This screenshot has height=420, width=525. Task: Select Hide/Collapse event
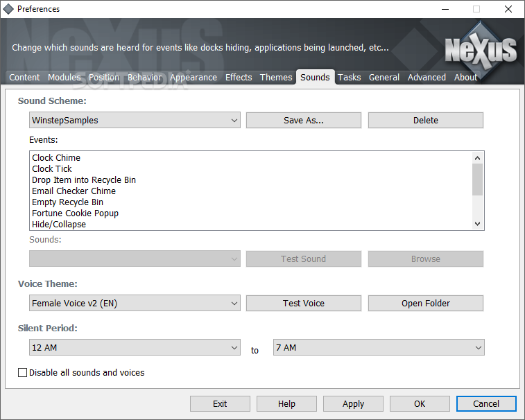[x=251, y=224]
